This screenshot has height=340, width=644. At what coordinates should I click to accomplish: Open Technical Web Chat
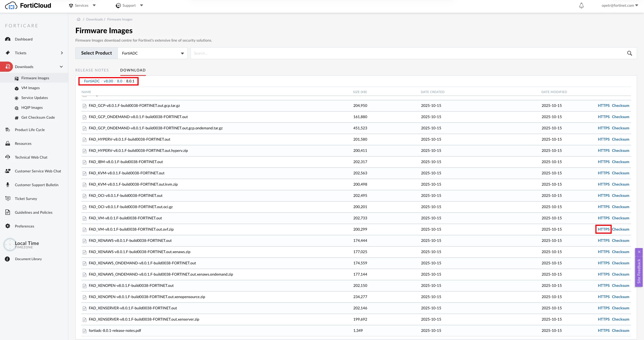coord(31,157)
